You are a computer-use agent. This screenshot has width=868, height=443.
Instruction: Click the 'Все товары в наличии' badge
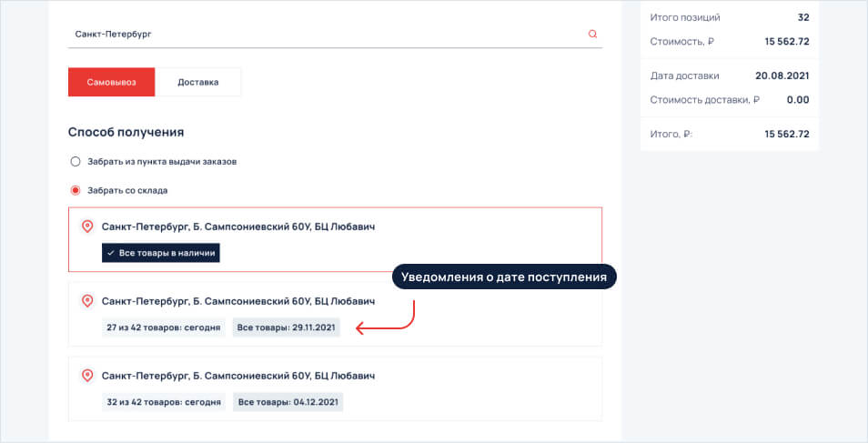tap(161, 253)
